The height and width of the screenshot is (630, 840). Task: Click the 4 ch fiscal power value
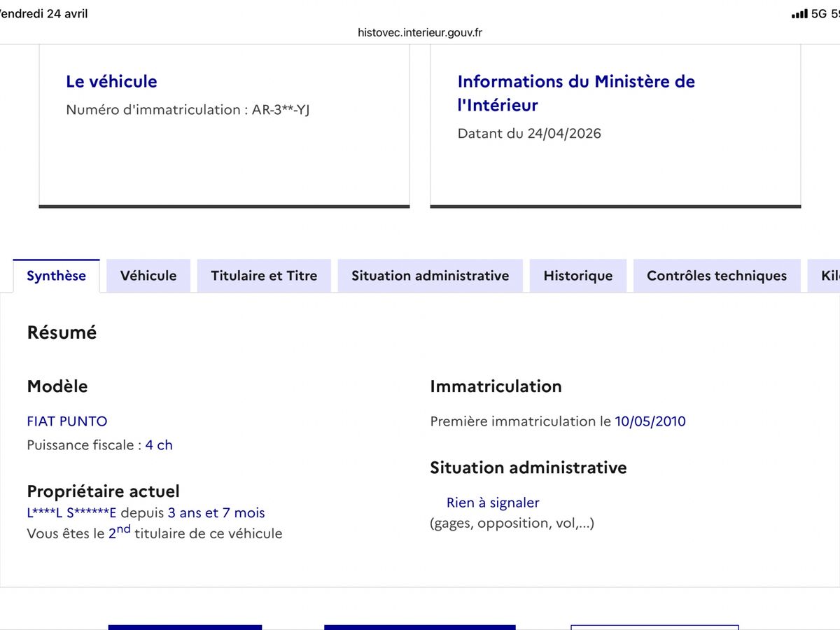[159, 445]
